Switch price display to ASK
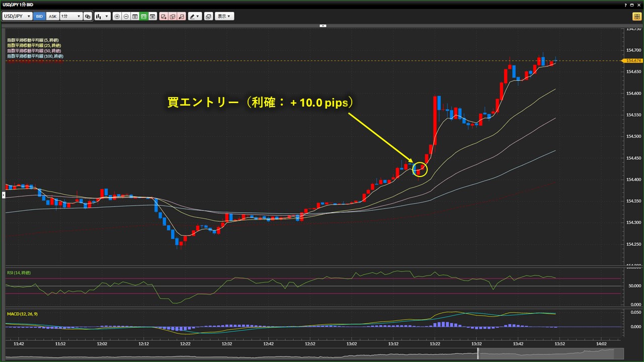644x362 pixels. 52,16
